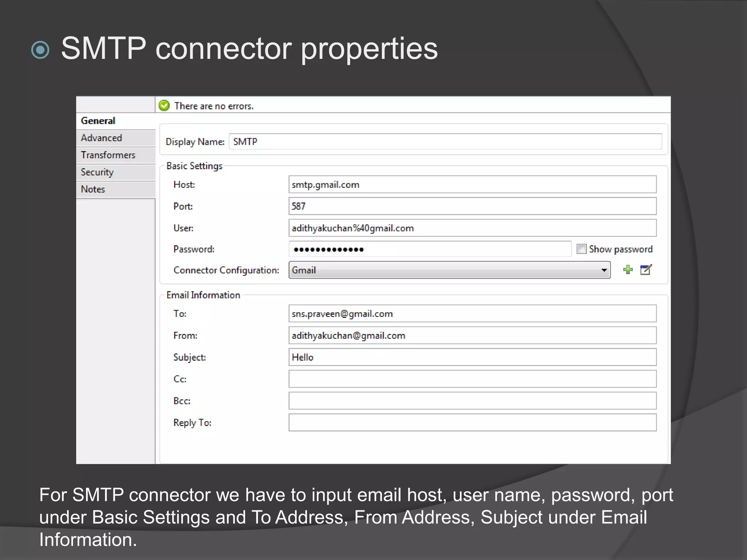Click the 'Reply To:' label
The height and width of the screenshot is (560, 747).
pyautogui.click(x=192, y=423)
